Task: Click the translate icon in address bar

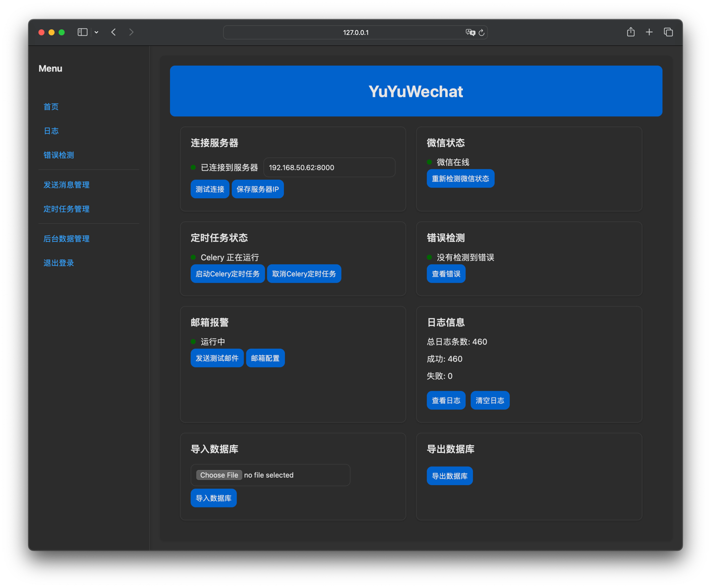Action: tap(470, 32)
